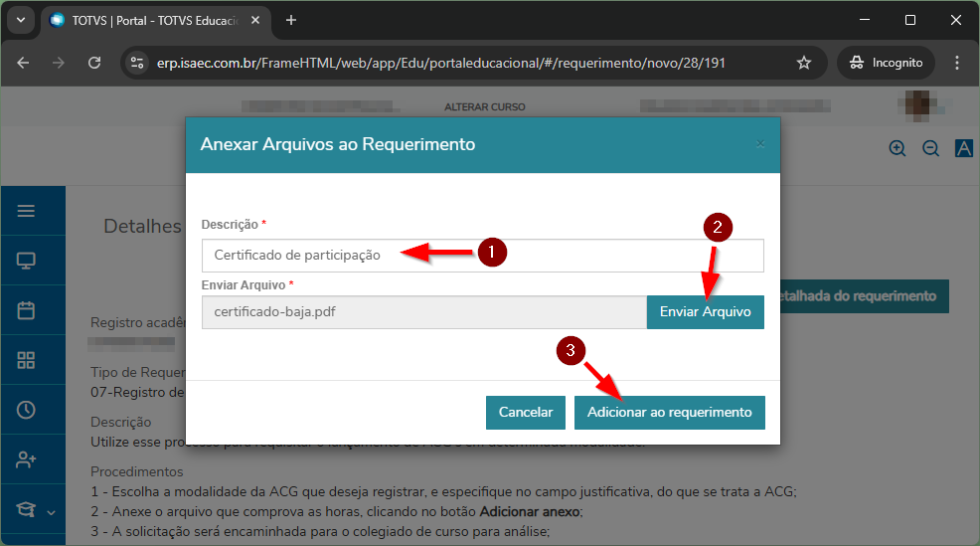Toggle the high contrast 'A' icon
Viewport: 980px width, 546px height.
coord(963,148)
